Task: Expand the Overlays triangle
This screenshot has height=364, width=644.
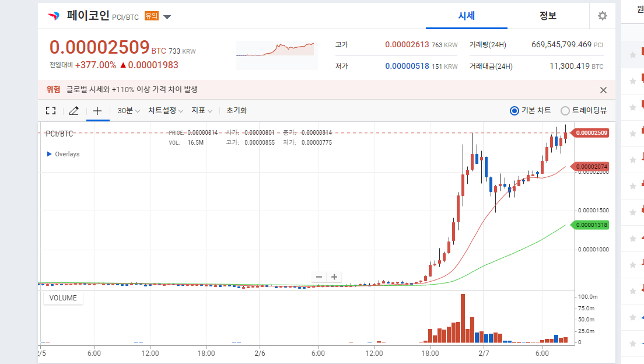Action: [49, 154]
